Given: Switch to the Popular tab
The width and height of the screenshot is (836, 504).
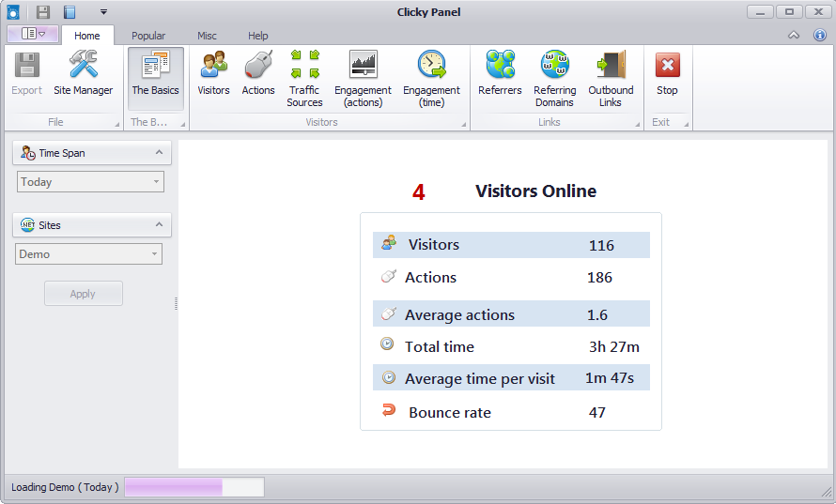Looking at the screenshot, I should point(148,36).
